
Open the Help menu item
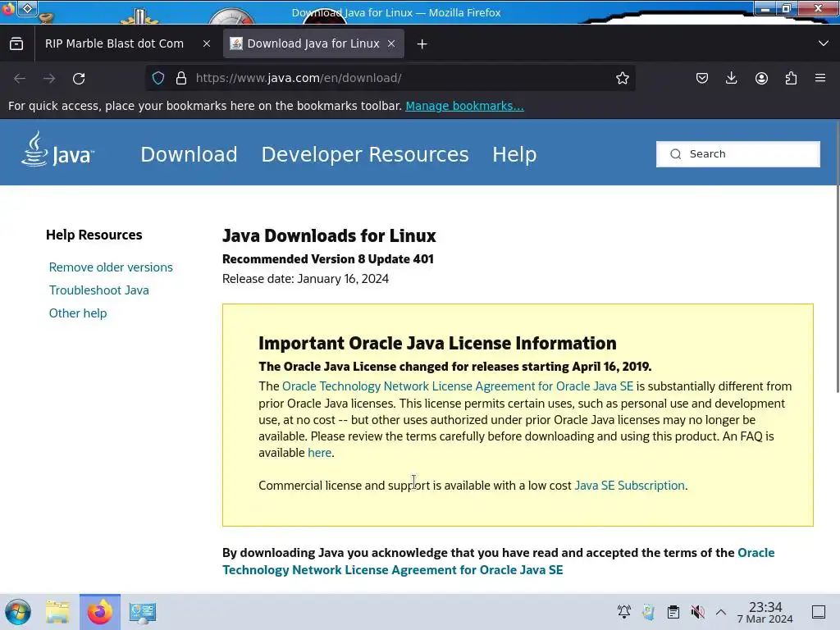tap(514, 155)
